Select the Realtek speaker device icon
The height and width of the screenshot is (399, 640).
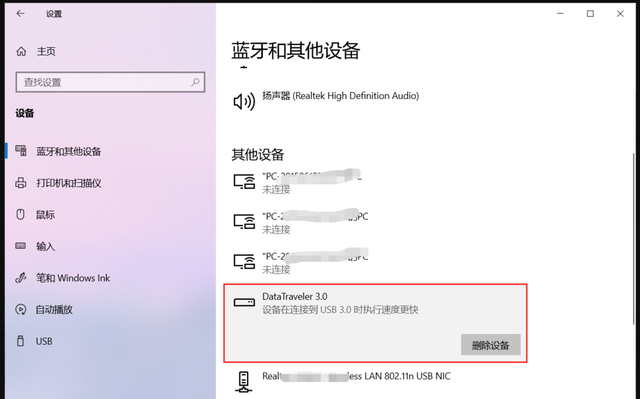pyautogui.click(x=244, y=101)
